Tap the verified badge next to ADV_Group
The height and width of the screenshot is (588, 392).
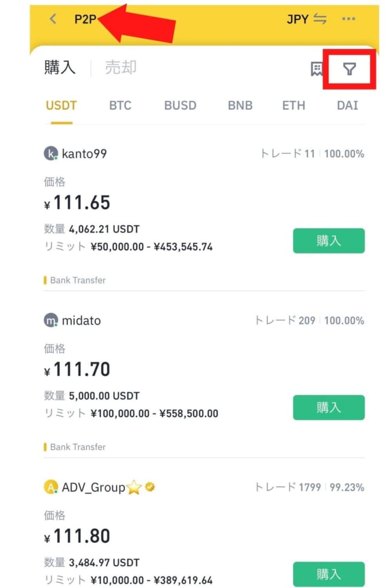pyautogui.click(x=150, y=487)
